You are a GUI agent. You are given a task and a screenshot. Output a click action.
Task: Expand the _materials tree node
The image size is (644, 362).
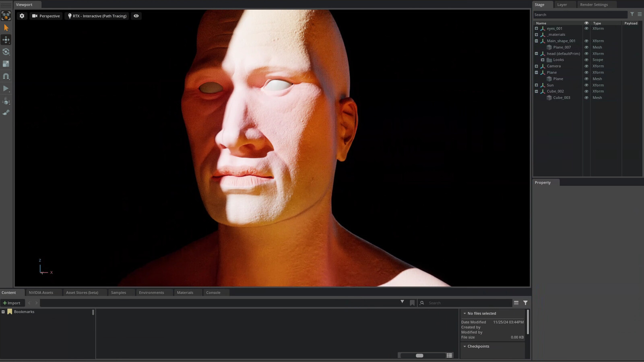[536, 35]
